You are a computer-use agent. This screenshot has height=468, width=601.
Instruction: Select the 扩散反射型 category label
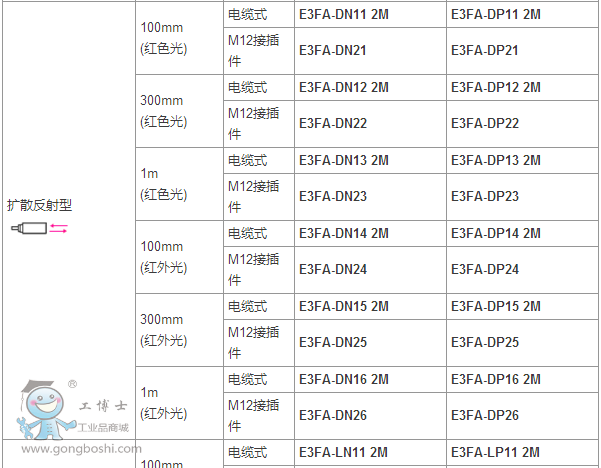pyautogui.click(x=39, y=206)
